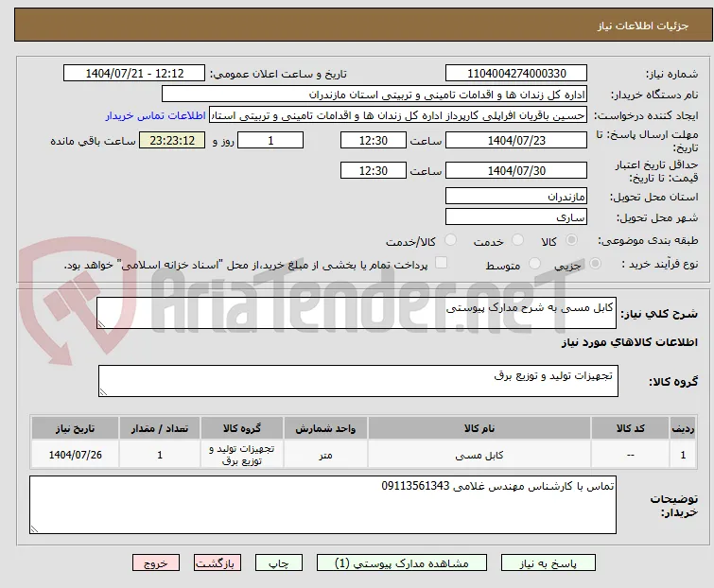Click the response deadline date 1404/07/23
The width and height of the screenshot is (714, 588).
point(516,140)
